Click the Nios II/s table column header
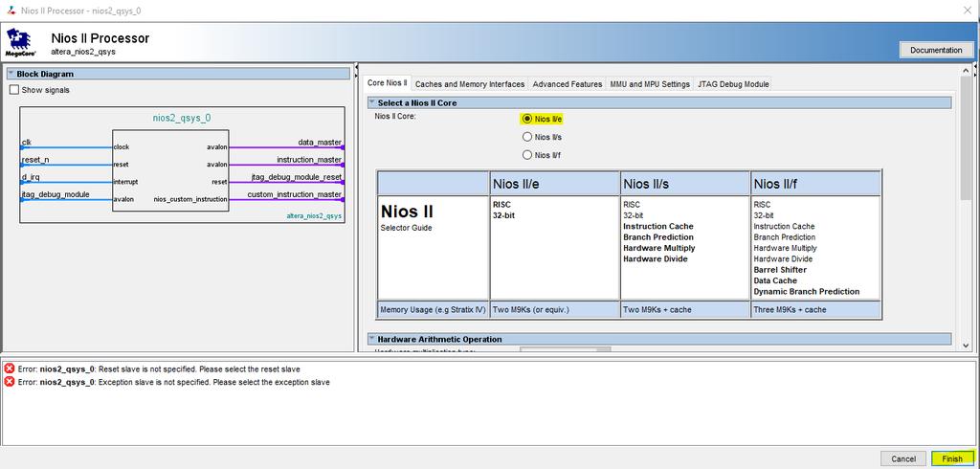This screenshot has width=980, height=469. [x=685, y=183]
